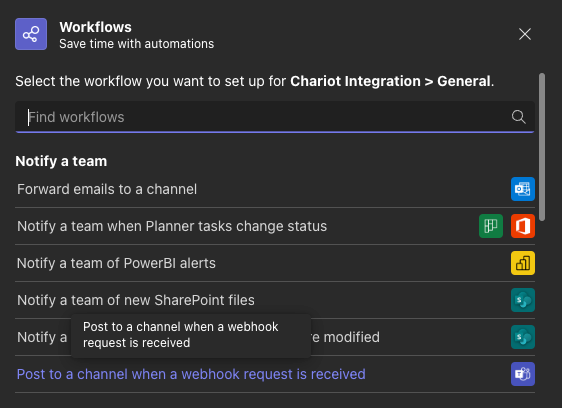Open Post to a channel when webhook received
This screenshot has width=562, height=408.
275,374
